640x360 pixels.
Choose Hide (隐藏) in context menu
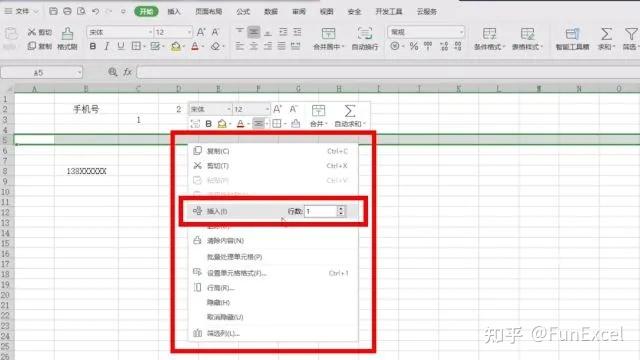pyautogui.click(x=273, y=302)
